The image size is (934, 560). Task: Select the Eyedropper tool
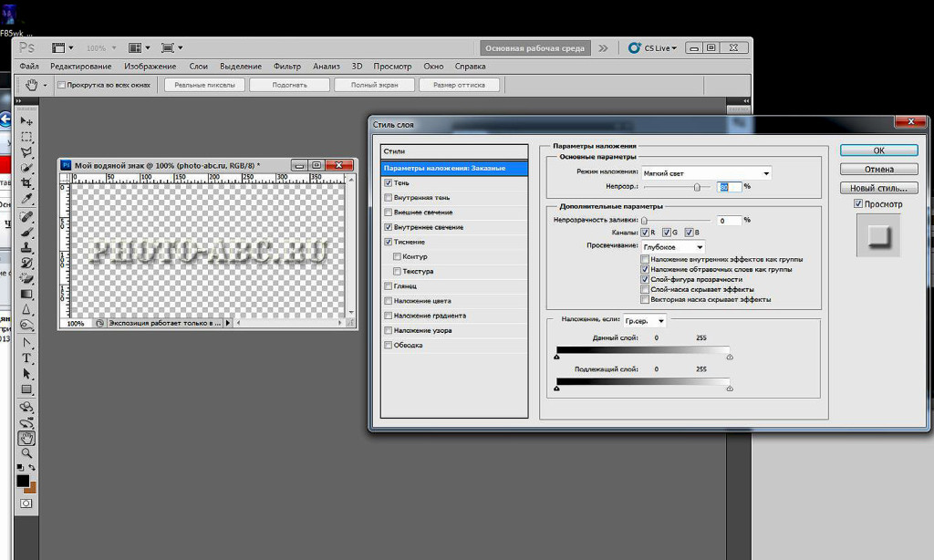26,199
